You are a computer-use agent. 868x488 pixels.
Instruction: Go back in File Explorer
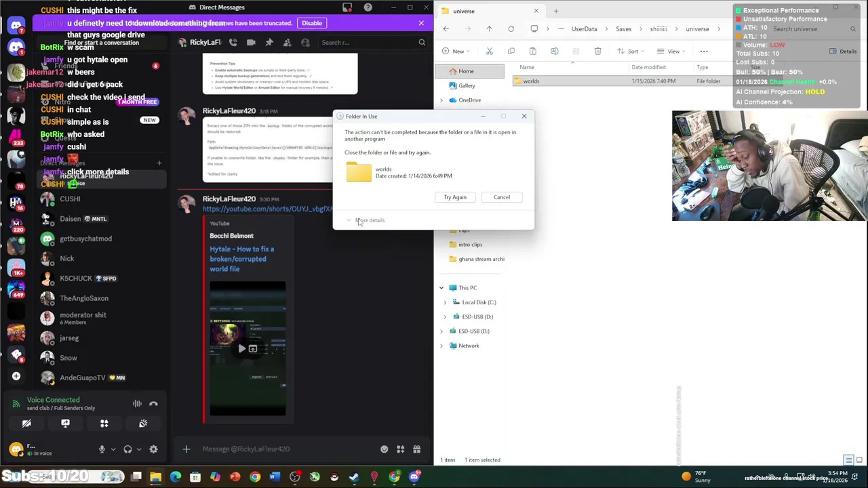(x=446, y=29)
